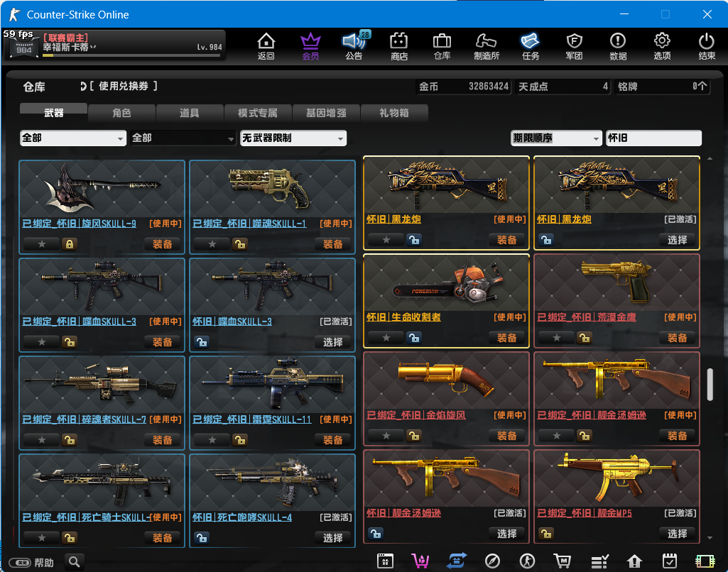Click the 结束 power quit icon
728x572 pixels.
tap(707, 46)
